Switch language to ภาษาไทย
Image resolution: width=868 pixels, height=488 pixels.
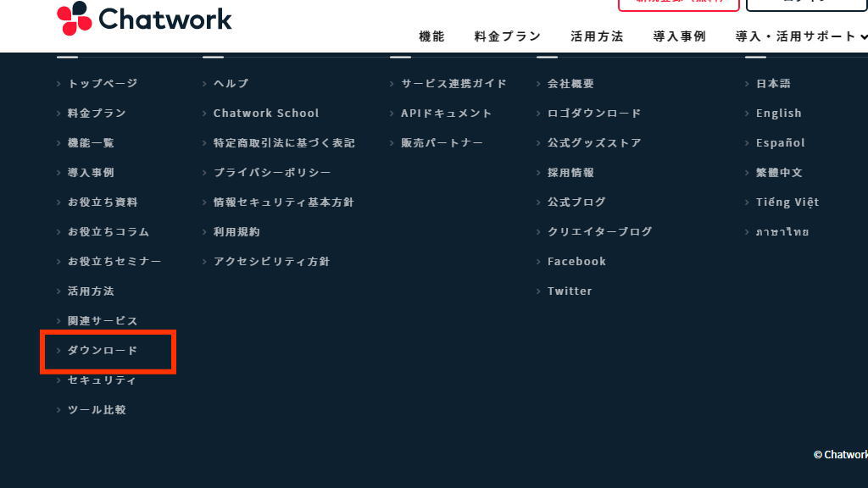[x=782, y=232]
